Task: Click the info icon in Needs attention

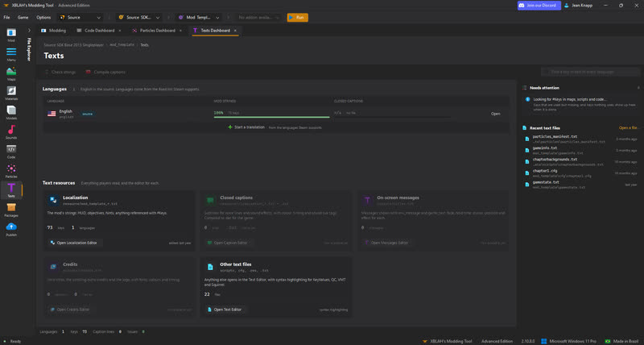Action: pos(528,99)
